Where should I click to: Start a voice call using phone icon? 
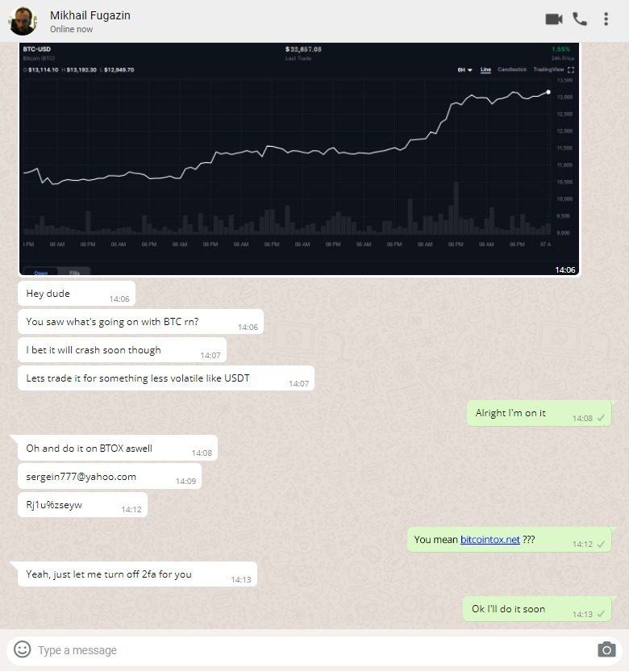580,19
